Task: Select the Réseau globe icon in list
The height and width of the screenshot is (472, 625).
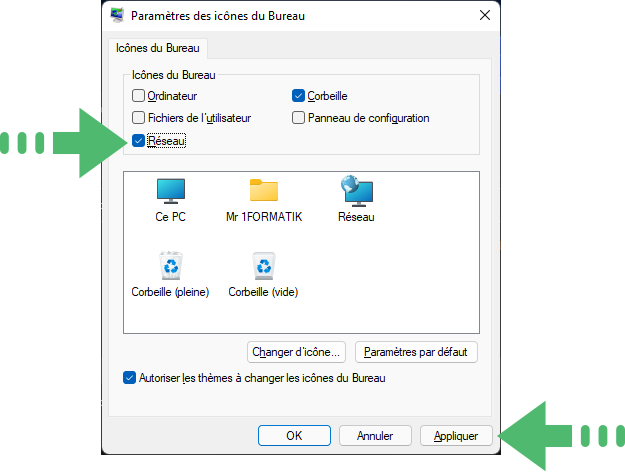Action: [357, 191]
